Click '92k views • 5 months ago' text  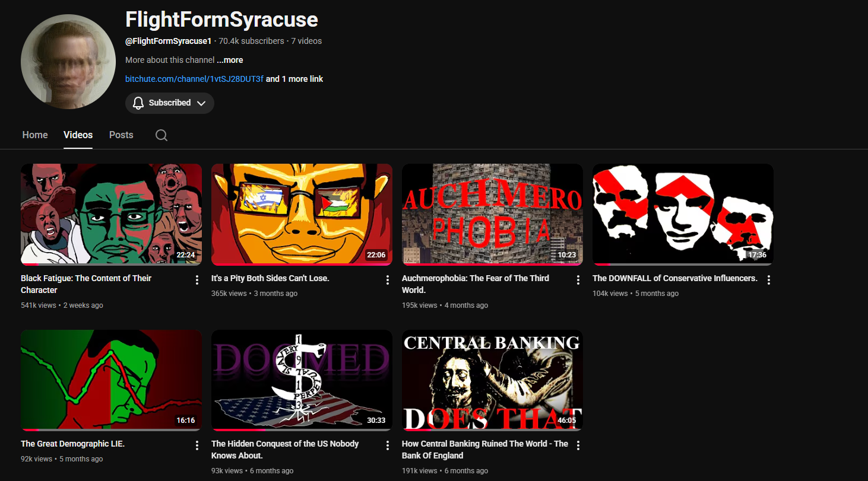62,459
